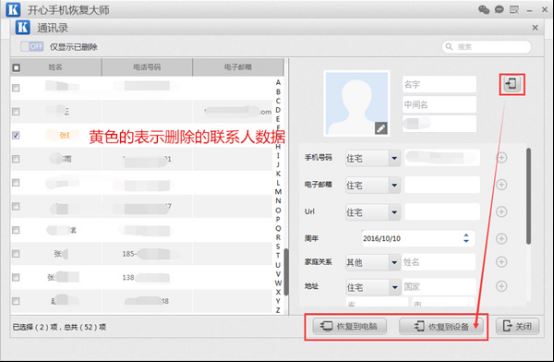554x362 pixels.
Task: Click the contact avatar picture
Action: 357,103
